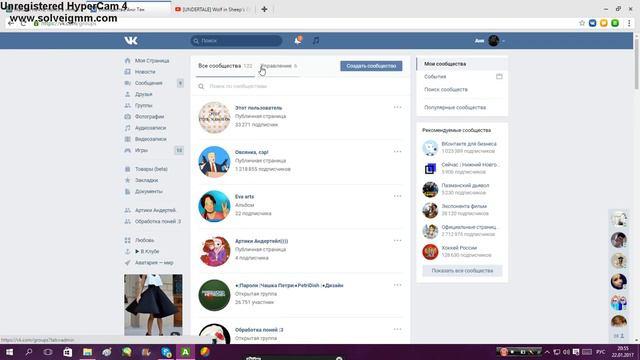Click the VK logo in header
Screen dimensions: 640x360
tap(131, 41)
